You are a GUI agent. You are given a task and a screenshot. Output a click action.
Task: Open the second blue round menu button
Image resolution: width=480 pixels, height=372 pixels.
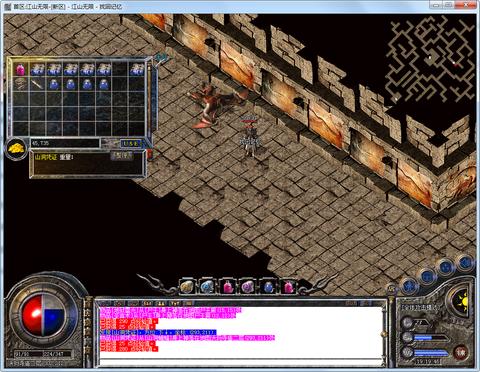(428, 276)
